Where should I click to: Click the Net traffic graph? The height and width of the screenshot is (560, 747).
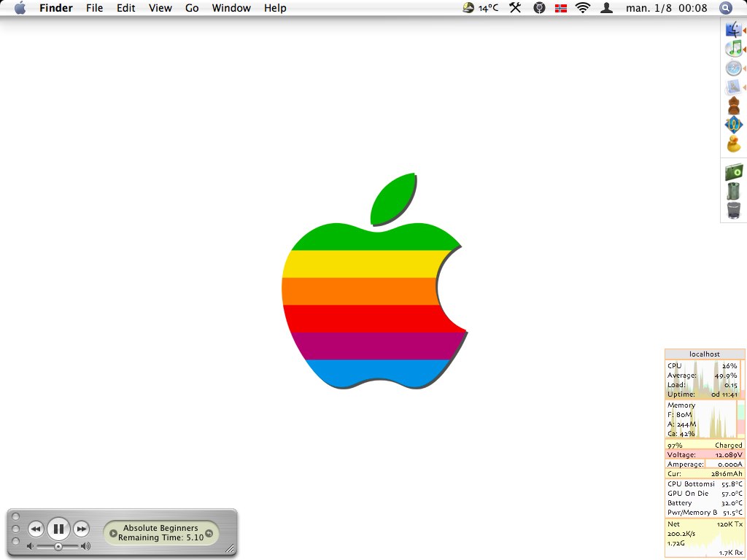(x=705, y=538)
